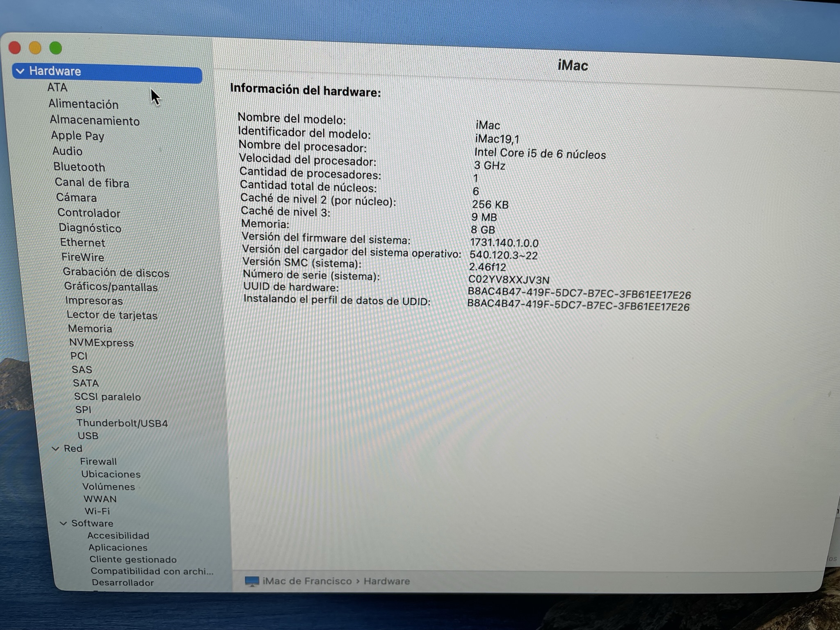Click OS loader version 540.120.3~22

503,255
